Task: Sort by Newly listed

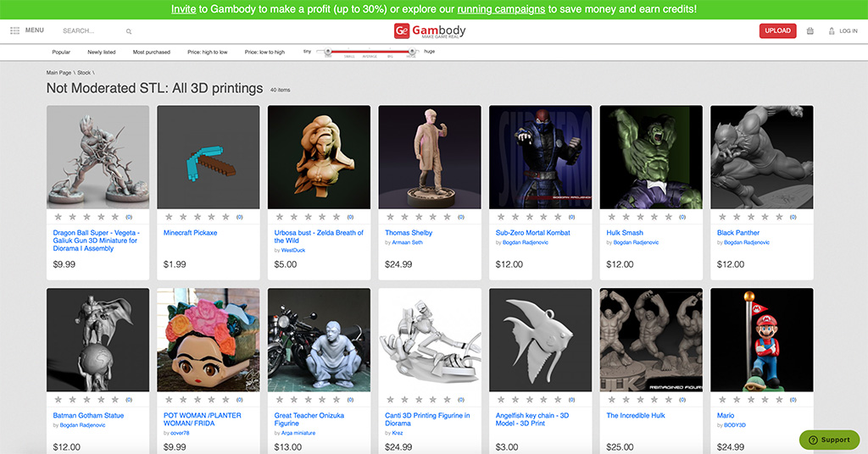Action: coord(102,53)
